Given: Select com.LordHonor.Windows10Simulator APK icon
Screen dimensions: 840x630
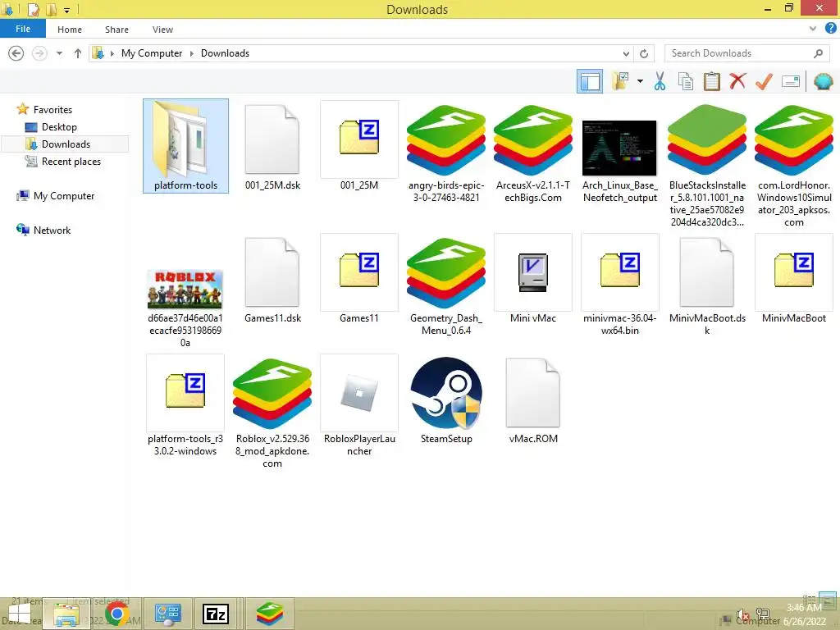Looking at the screenshot, I should coord(794,139).
